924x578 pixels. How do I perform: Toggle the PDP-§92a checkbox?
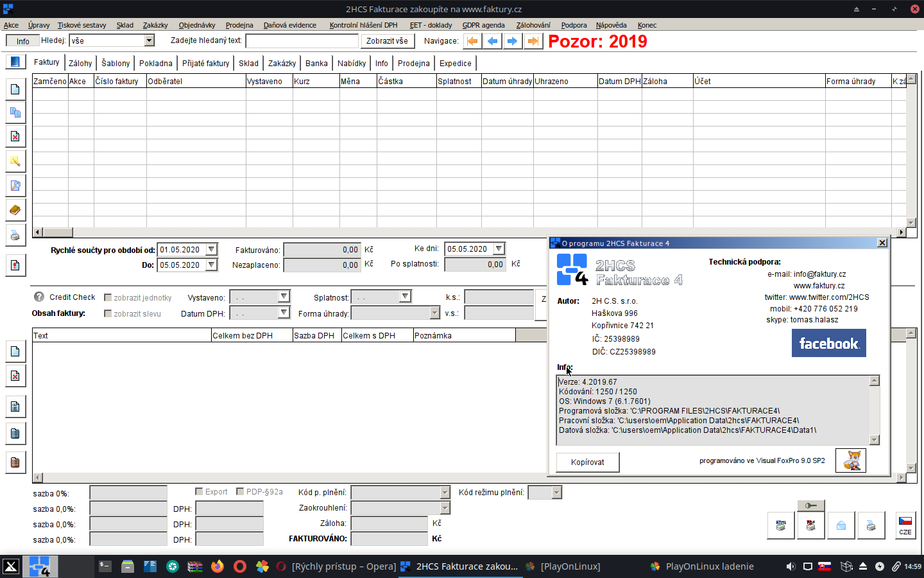[240, 491]
